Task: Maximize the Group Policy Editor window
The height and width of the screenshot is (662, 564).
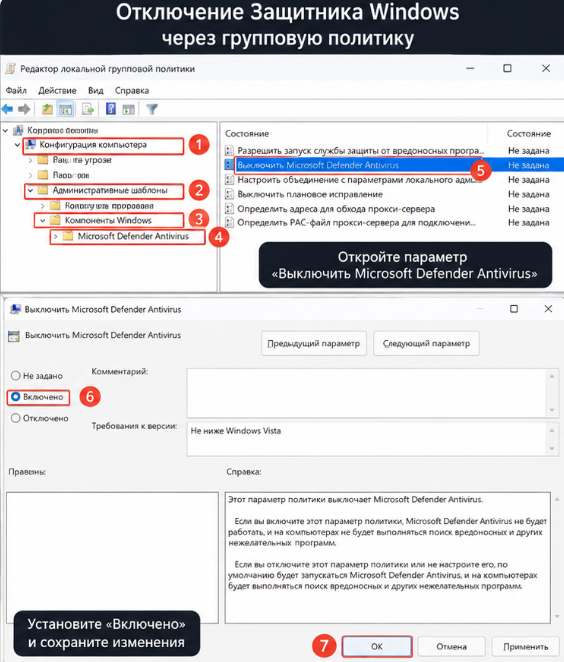Action: (507, 68)
